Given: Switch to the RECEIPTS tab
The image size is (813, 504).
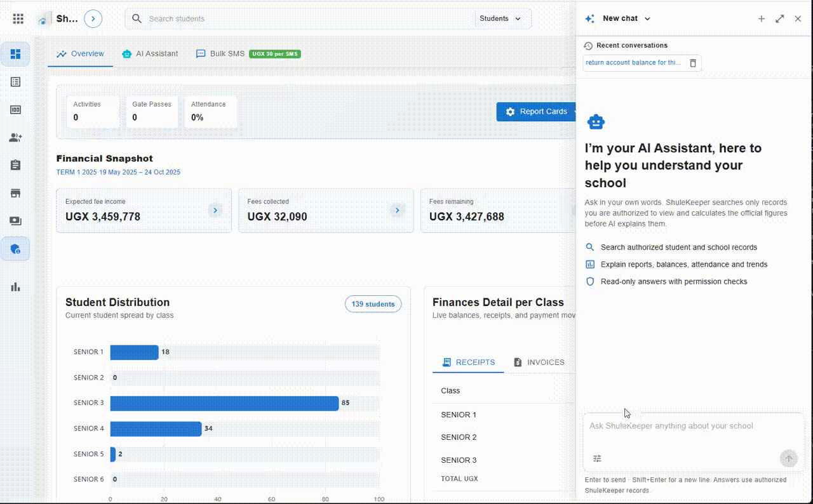Looking at the screenshot, I should pyautogui.click(x=468, y=362).
